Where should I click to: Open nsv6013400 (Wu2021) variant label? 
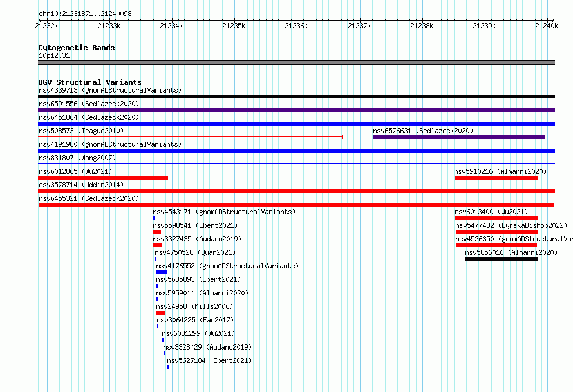tap(491, 212)
